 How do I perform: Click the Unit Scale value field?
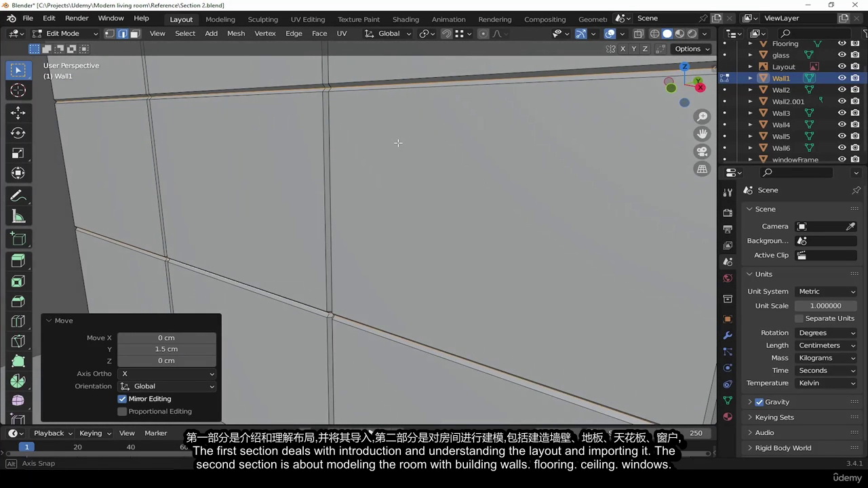(826, 306)
